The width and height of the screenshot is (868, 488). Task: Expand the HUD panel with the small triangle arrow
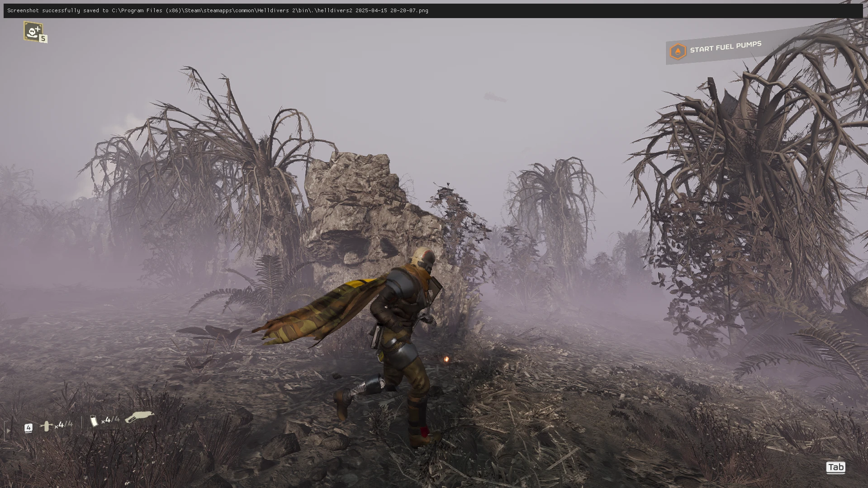coord(8,431)
